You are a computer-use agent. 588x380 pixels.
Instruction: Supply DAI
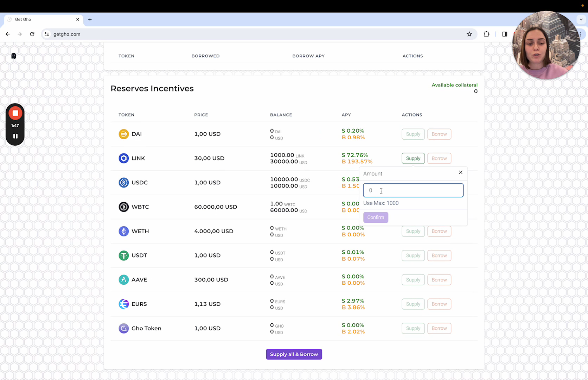tap(413, 134)
